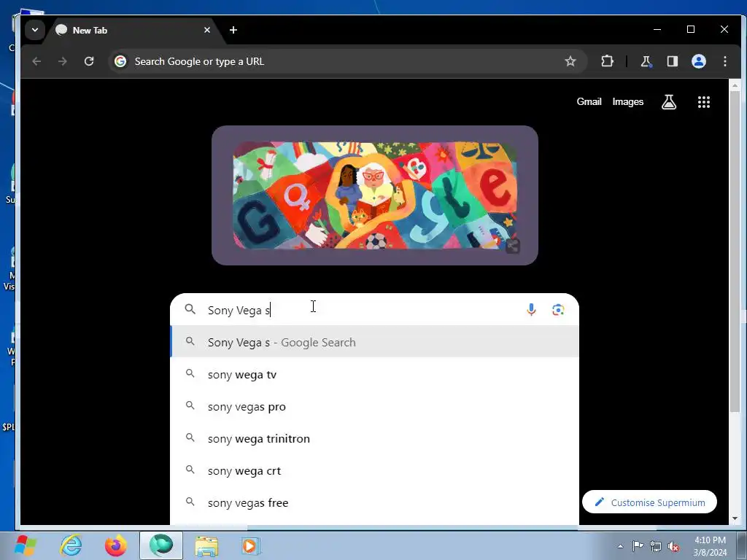Select Supermium browser taskbar button
Viewport: 747px width, 560px height.
[161, 545]
